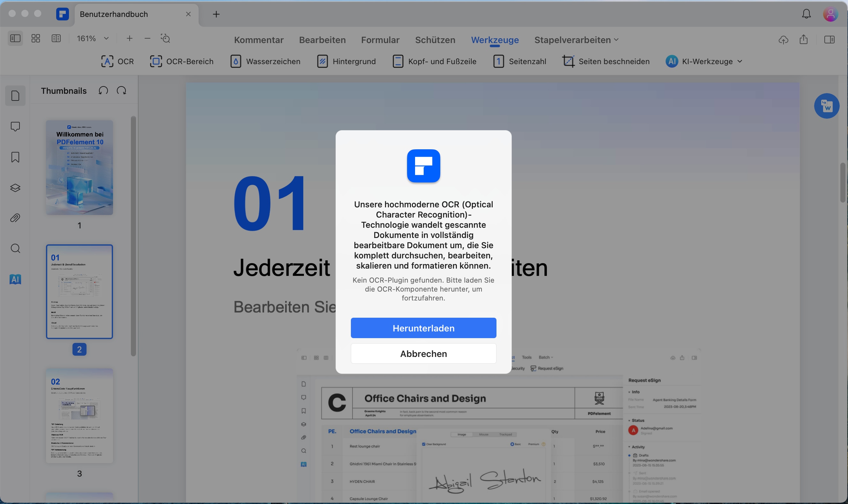Rotate thumbnails counterclockwise
This screenshot has height=504, width=848.
coord(103,91)
